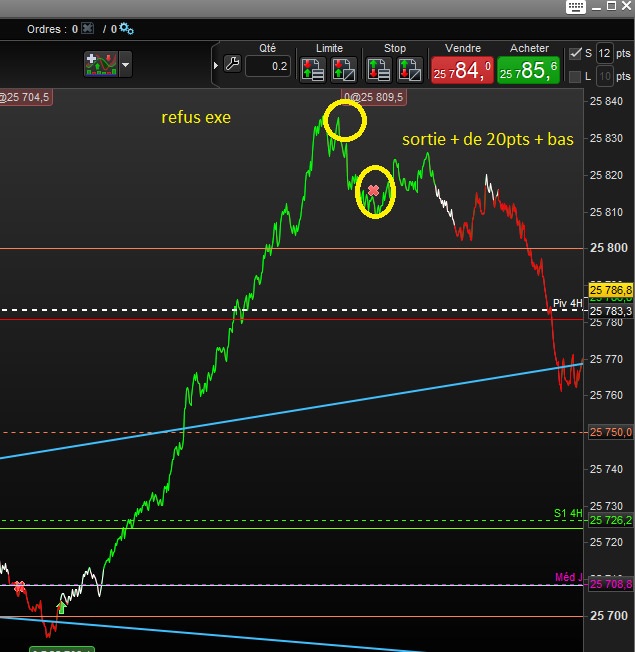Open the on-screen keyboard icon in title bar
The height and width of the screenshot is (652, 635).
(x=576, y=6)
